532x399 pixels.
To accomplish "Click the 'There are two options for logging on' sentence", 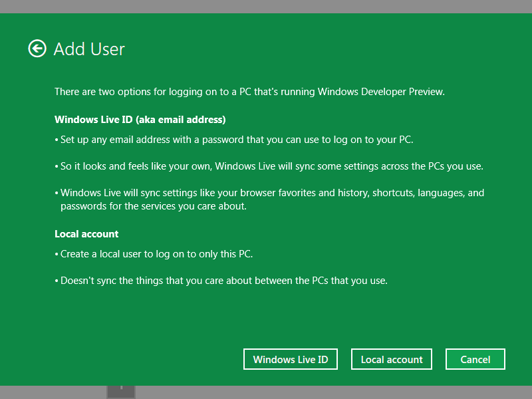I will point(250,92).
